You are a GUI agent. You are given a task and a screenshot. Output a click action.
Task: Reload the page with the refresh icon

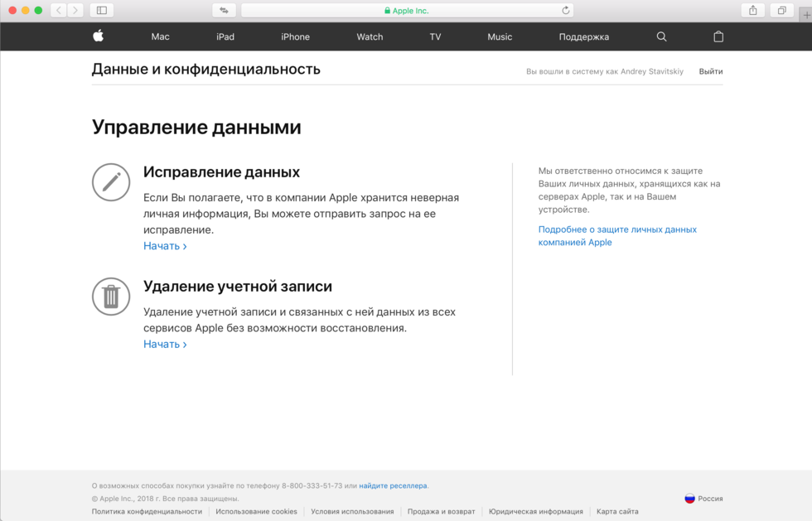(x=565, y=11)
